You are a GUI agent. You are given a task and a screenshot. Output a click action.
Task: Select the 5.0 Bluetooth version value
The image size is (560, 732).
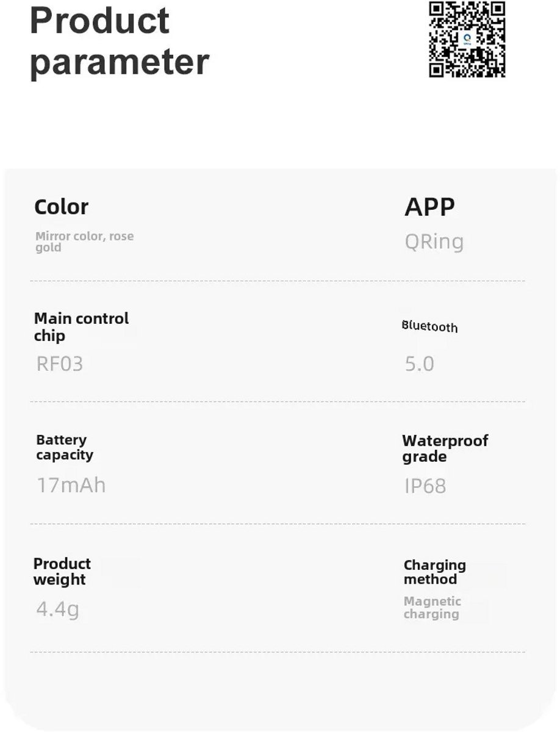419,364
